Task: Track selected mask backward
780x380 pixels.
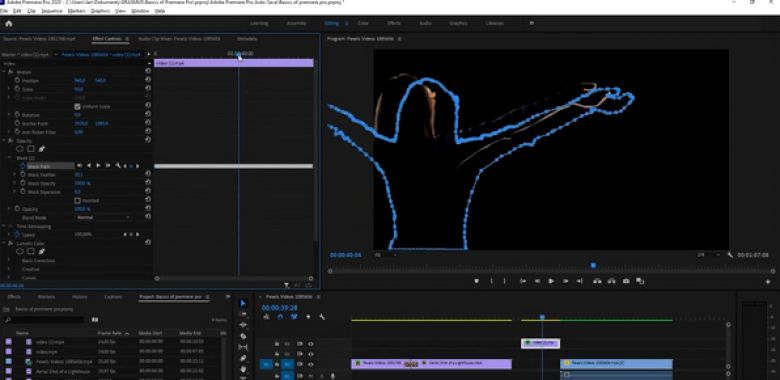Action: point(89,166)
